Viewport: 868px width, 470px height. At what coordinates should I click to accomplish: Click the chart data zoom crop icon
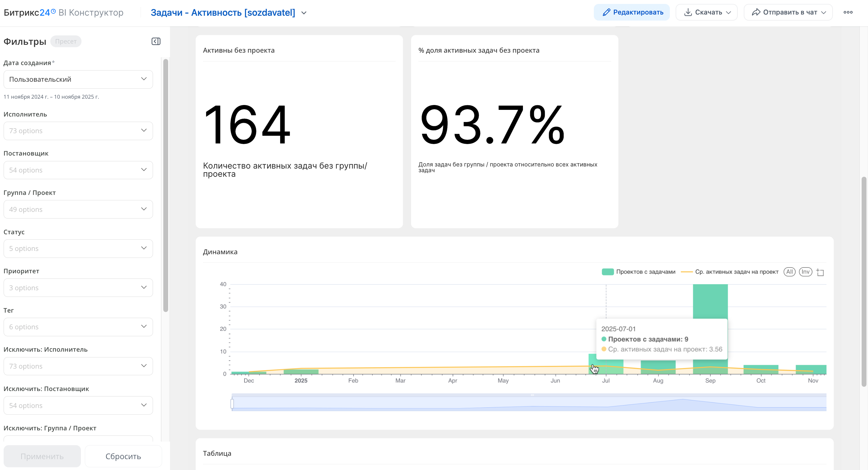point(820,272)
